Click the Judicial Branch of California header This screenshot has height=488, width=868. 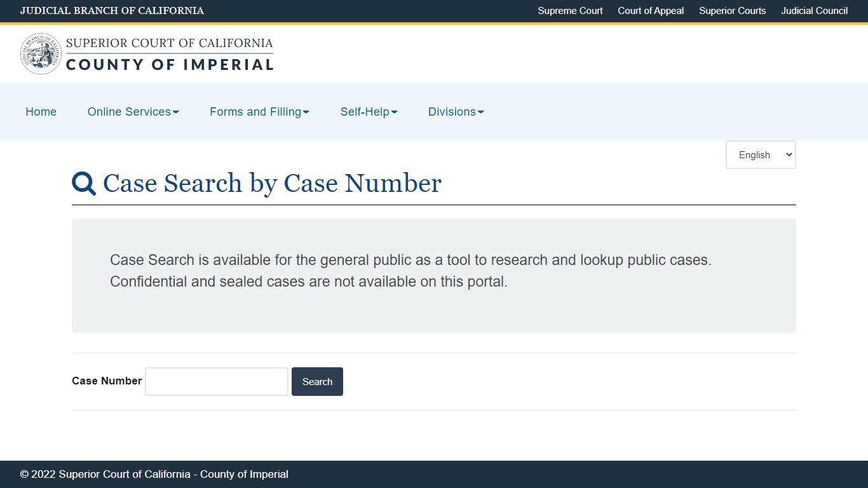[112, 11]
